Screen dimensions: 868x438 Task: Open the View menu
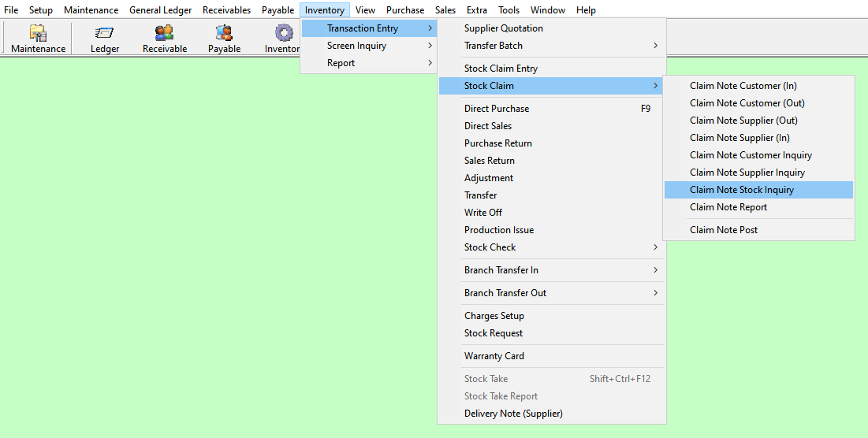click(x=365, y=10)
